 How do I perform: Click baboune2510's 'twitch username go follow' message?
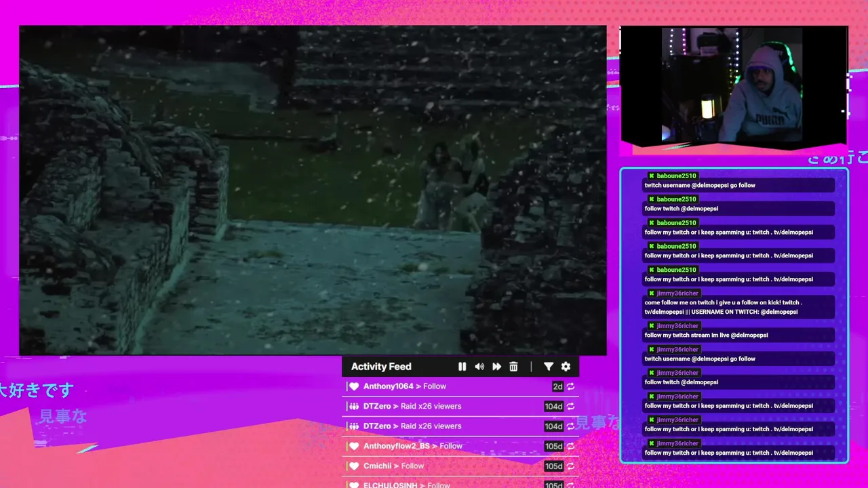pos(739,185)
